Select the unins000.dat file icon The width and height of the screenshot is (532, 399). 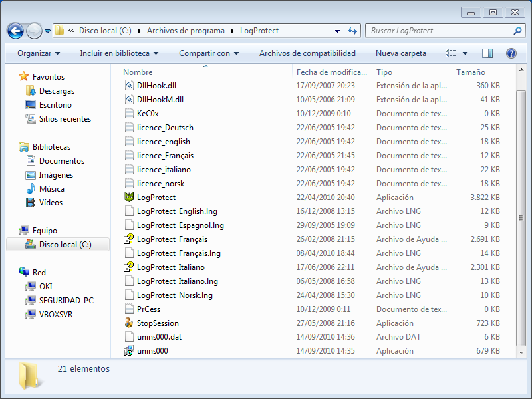point(129,337)
